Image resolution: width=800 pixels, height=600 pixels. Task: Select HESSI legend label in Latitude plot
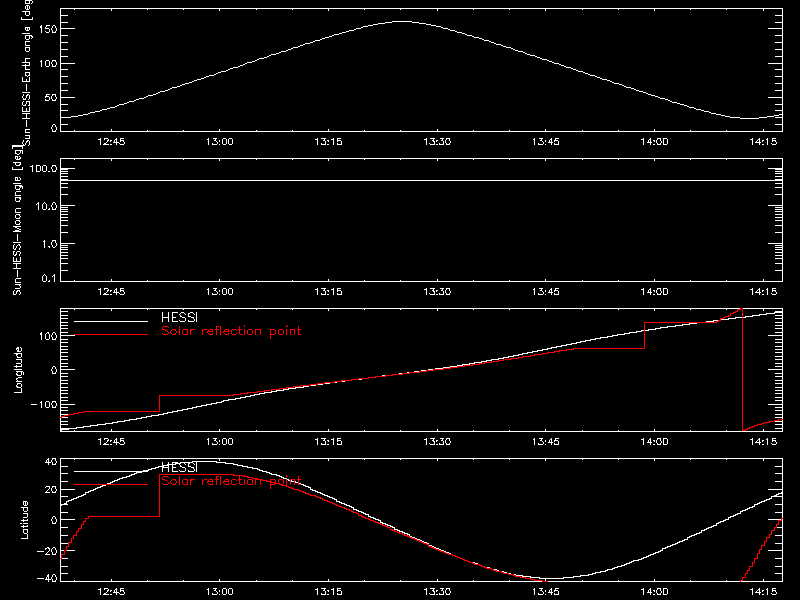coord(179,467)
